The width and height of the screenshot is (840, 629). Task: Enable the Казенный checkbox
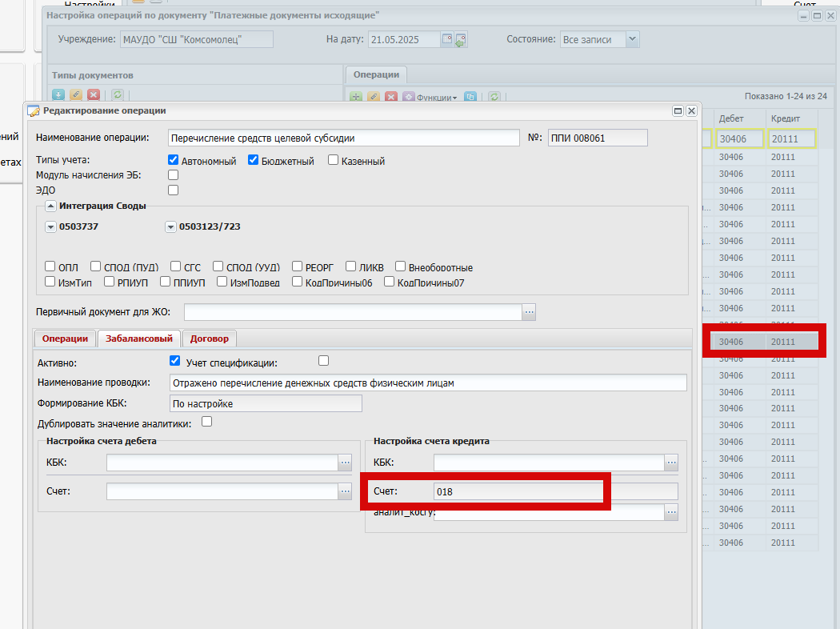tap(334, 160)
